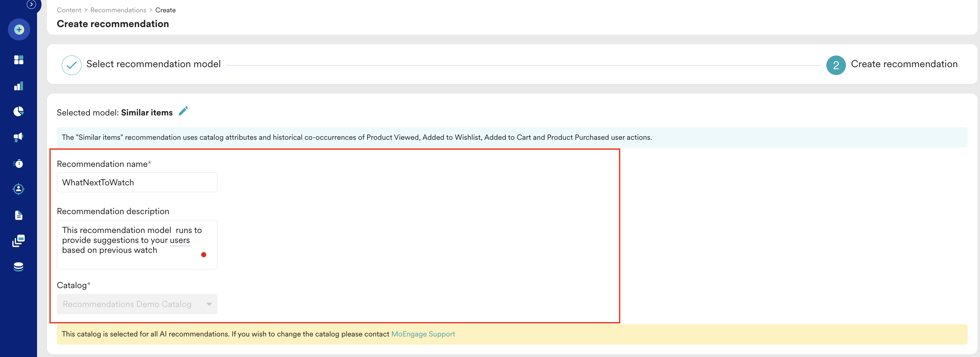This screenshot has width=980, height=357.
Task: Open the document content icon in sidebar
Action: tap(19, 215)
